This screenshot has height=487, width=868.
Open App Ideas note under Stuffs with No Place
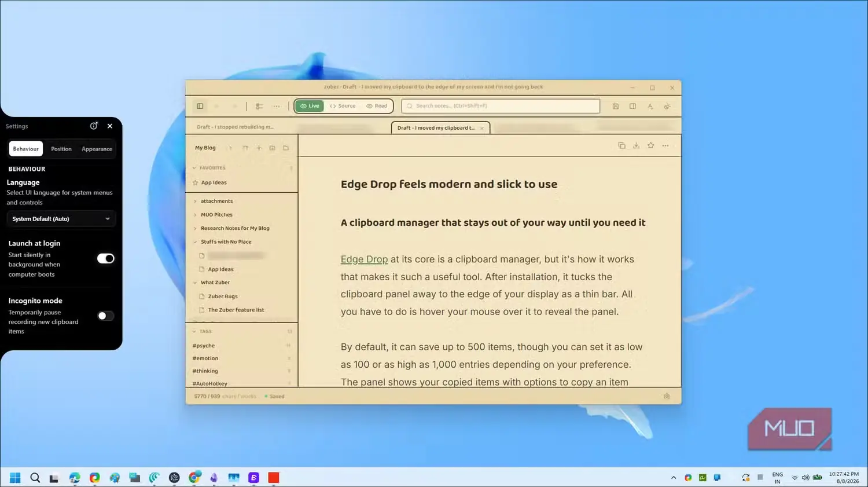(220, 269)
